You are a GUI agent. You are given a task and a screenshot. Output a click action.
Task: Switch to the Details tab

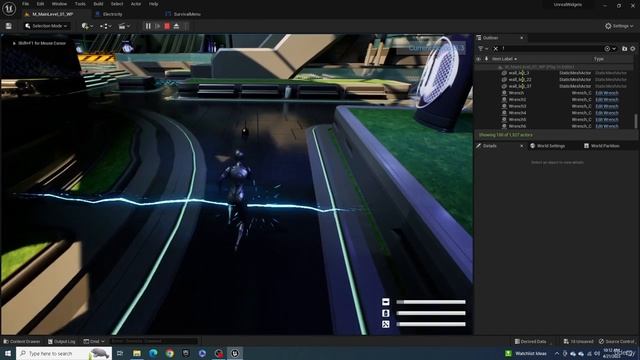tap(490, 146)
